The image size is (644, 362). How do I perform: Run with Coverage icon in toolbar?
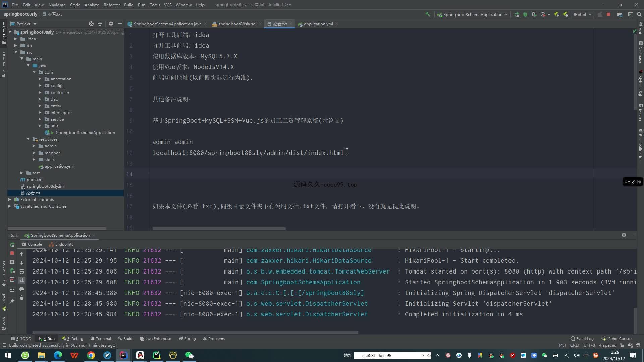pos(534,14)
